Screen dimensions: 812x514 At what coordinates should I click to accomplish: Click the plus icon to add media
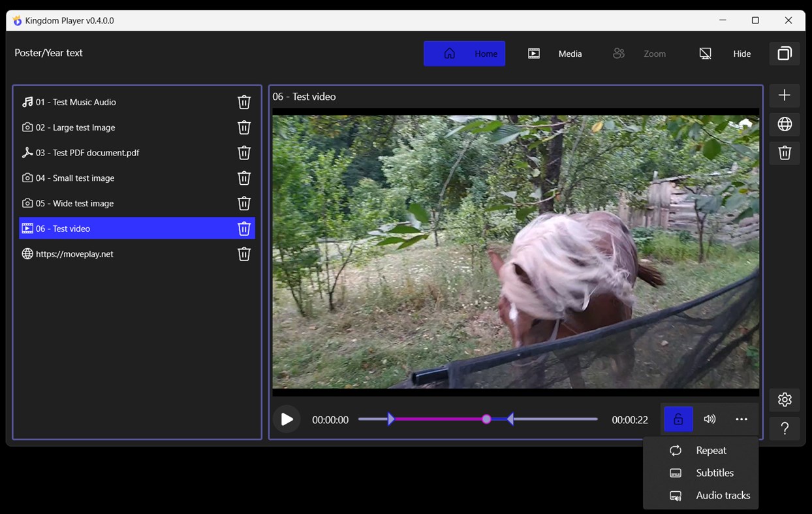[785, 95]
